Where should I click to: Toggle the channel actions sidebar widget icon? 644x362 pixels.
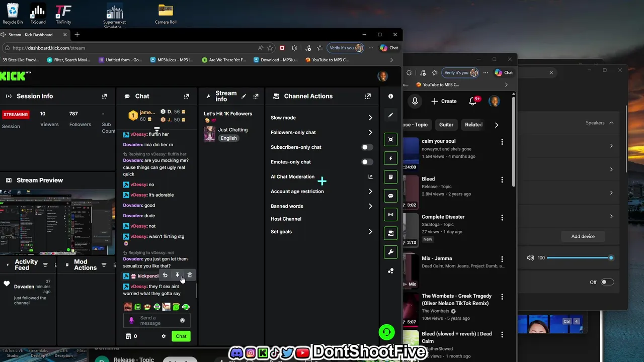(x=390, y=233)
